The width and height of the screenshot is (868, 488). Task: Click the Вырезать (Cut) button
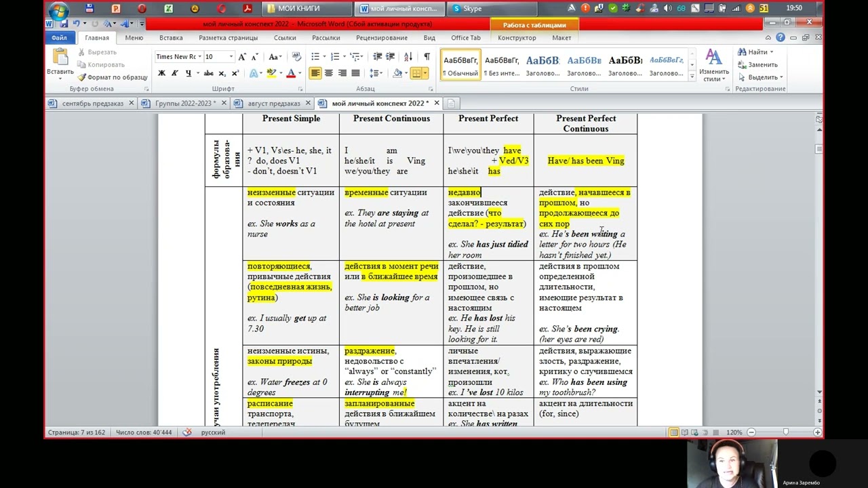(x=98, y=52)
